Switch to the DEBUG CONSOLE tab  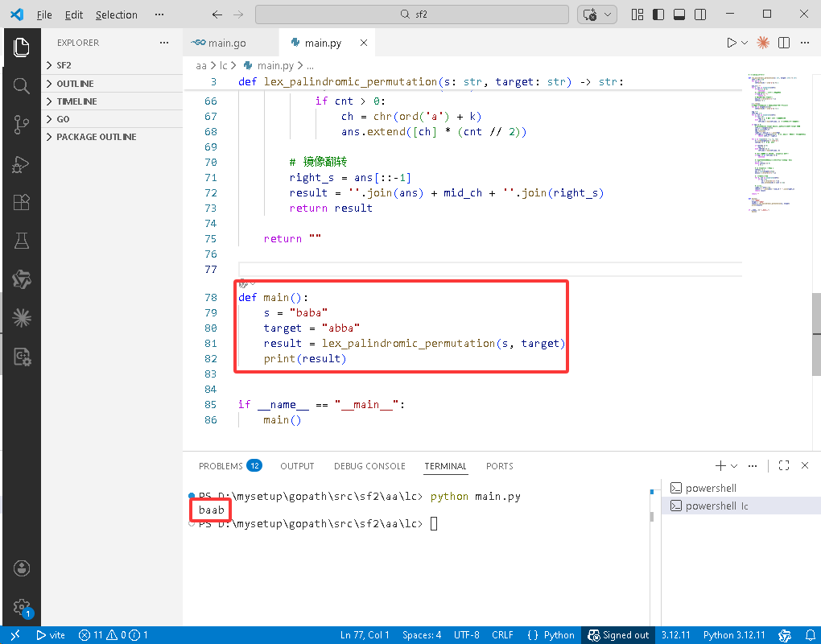pyautogui.click(x=369, y=466)
